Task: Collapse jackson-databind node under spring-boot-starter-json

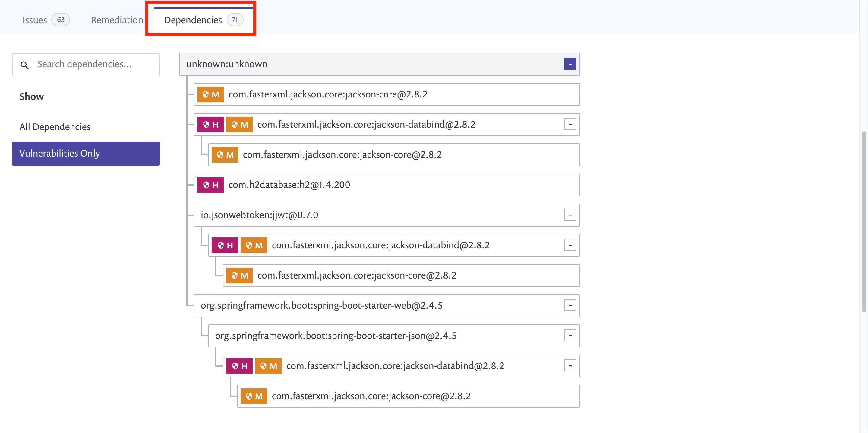Action: tap(570, 366)
